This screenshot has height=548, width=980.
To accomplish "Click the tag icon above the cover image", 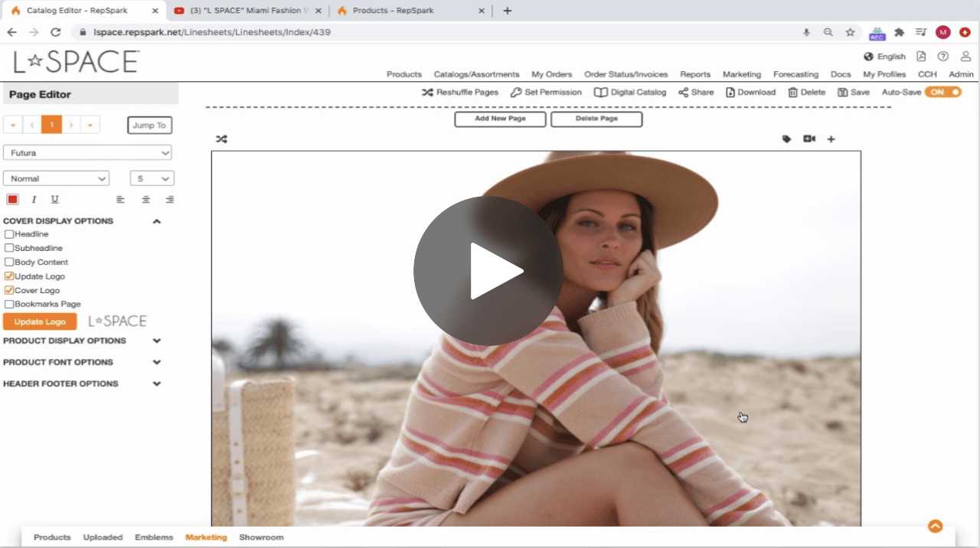I will pyautogui.click(x=786, y=139).
